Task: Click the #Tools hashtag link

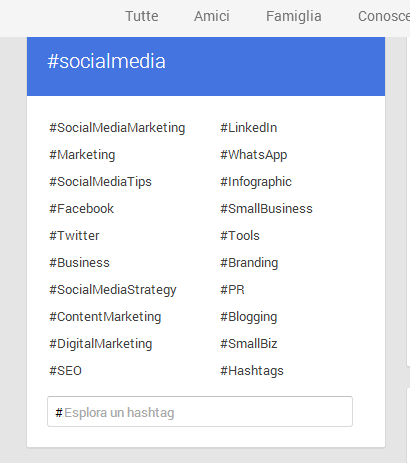Action: [x=240, y=236]
